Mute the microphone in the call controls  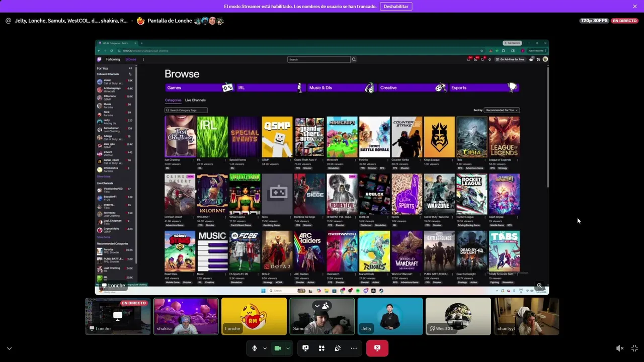tap(255, 348)
